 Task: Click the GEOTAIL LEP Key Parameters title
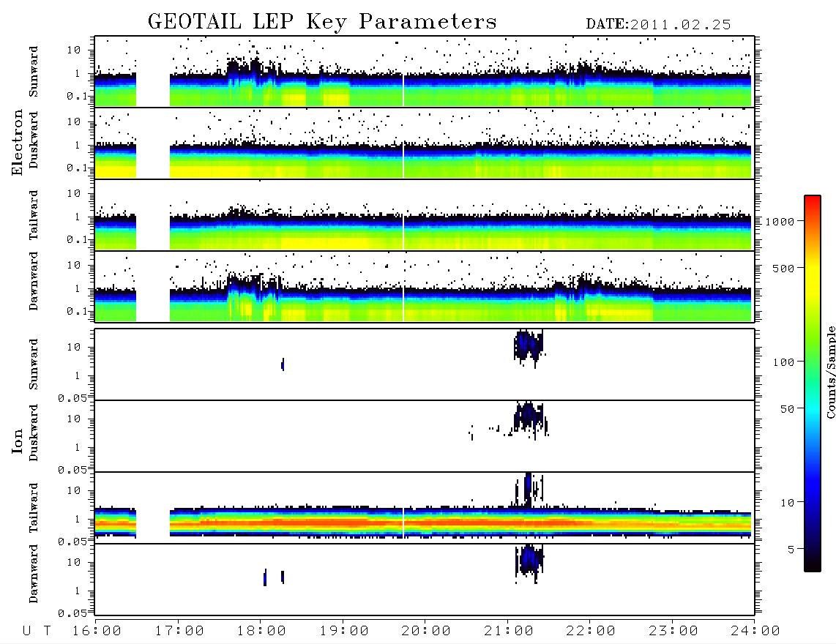pyautogui.click(x=322, y=22)
